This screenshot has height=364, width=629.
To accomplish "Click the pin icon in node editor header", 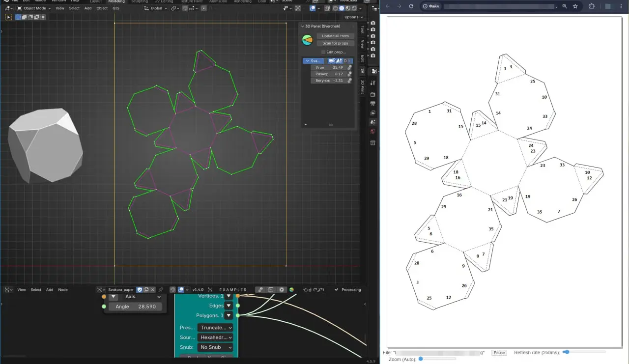I will coord(161,290).
